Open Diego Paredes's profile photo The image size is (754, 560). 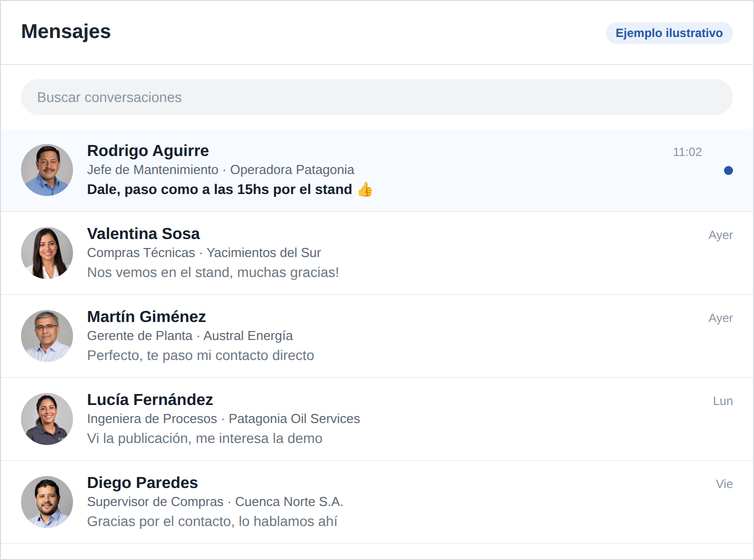(x=47, y=502)
